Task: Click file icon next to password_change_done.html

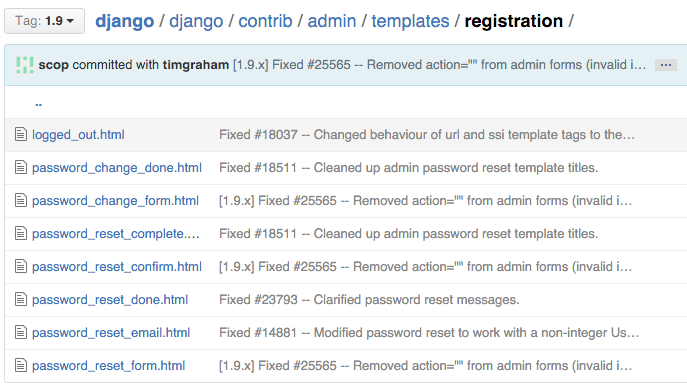Action: coord(21,167)
